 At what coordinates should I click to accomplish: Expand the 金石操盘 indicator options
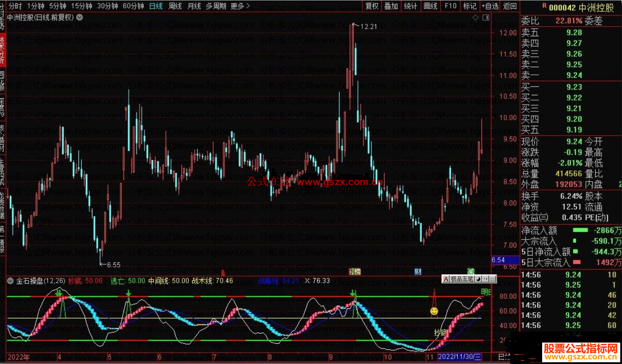[10, 281]
